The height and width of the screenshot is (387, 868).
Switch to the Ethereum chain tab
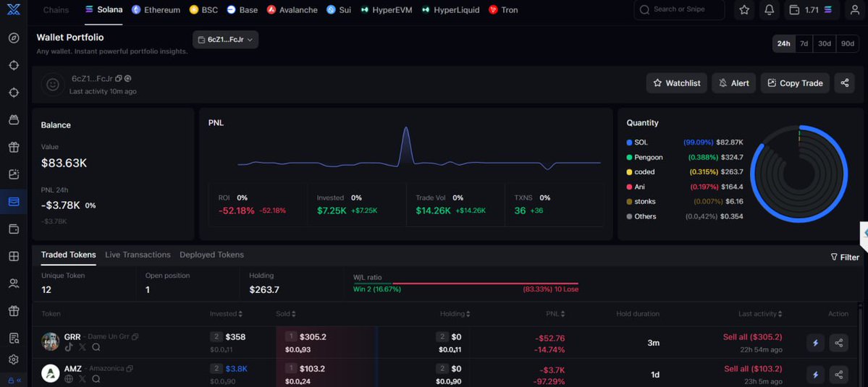pyautogui.click(x=156, y=10)
